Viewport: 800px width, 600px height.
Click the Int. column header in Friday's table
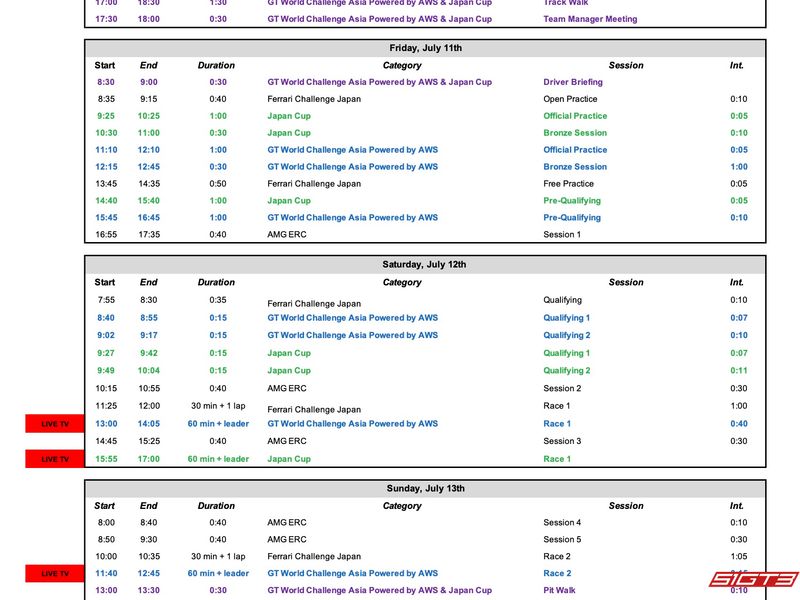click(736, 65)
